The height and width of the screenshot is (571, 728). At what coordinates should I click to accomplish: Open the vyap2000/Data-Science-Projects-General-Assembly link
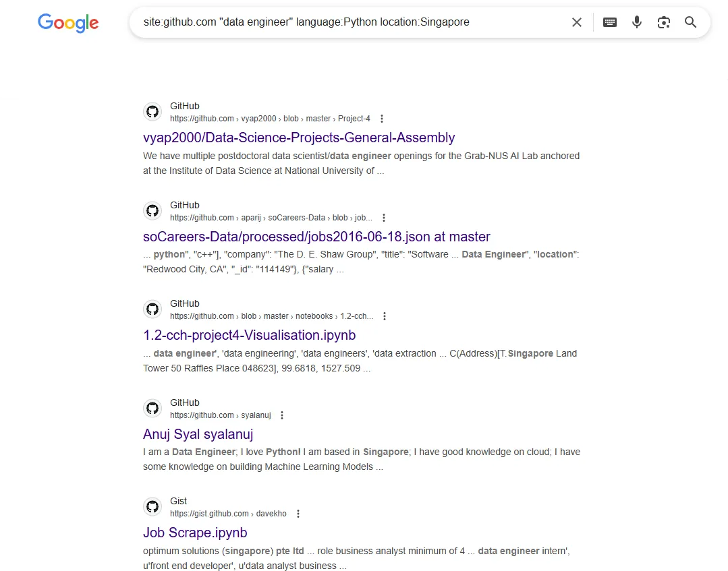(299, 138)
